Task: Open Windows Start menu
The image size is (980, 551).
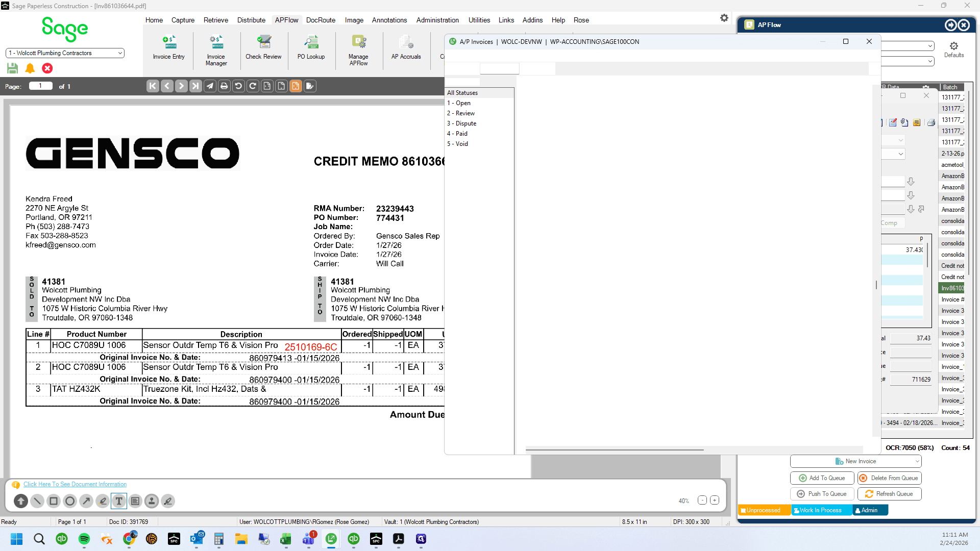Action: [17, 539]
